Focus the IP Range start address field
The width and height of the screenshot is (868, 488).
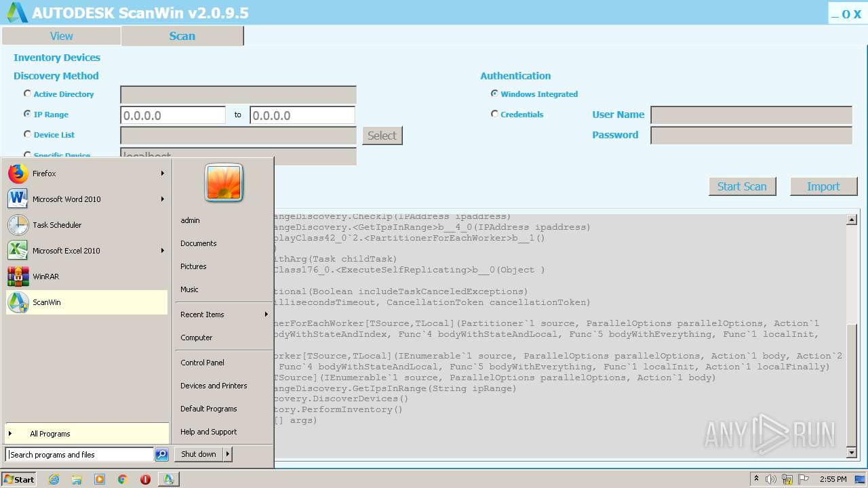[173, 115]
